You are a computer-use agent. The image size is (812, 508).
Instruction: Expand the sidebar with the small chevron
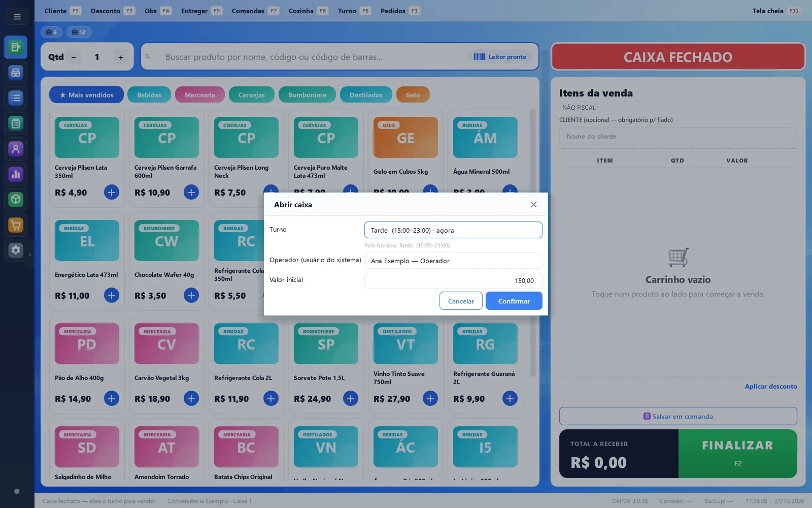[30, 255]
